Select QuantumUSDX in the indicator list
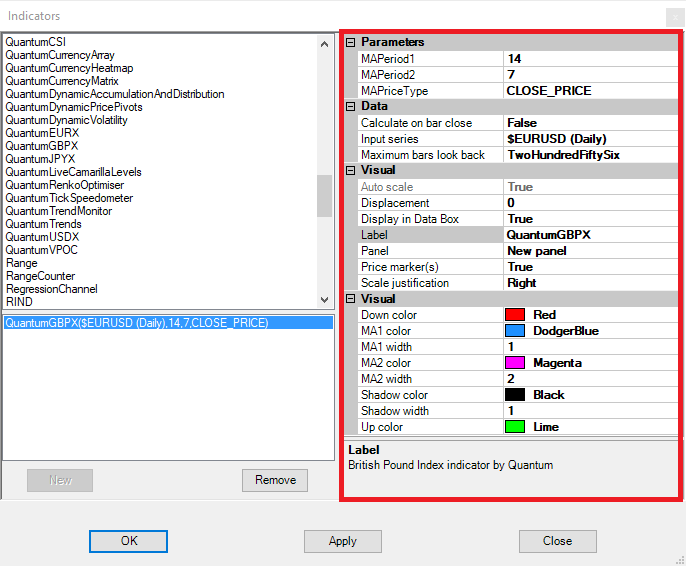This screenshot has width=686, height=566. pos(42,237)
